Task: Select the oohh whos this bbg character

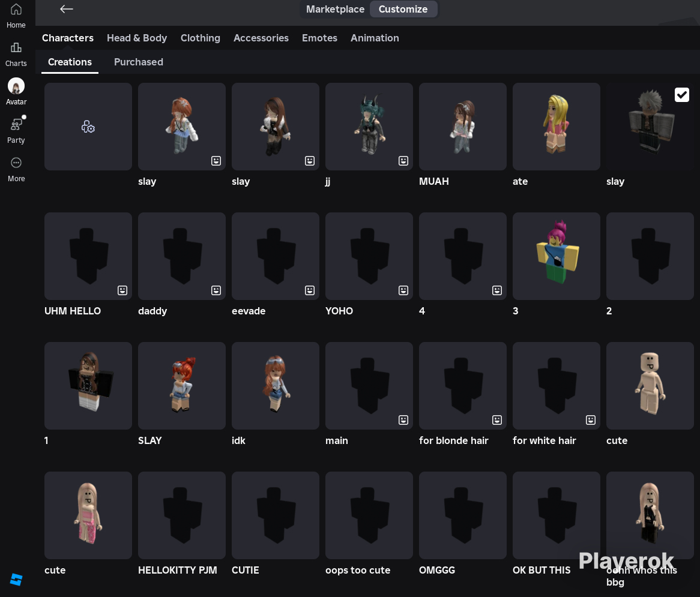Action: point(650,515)
